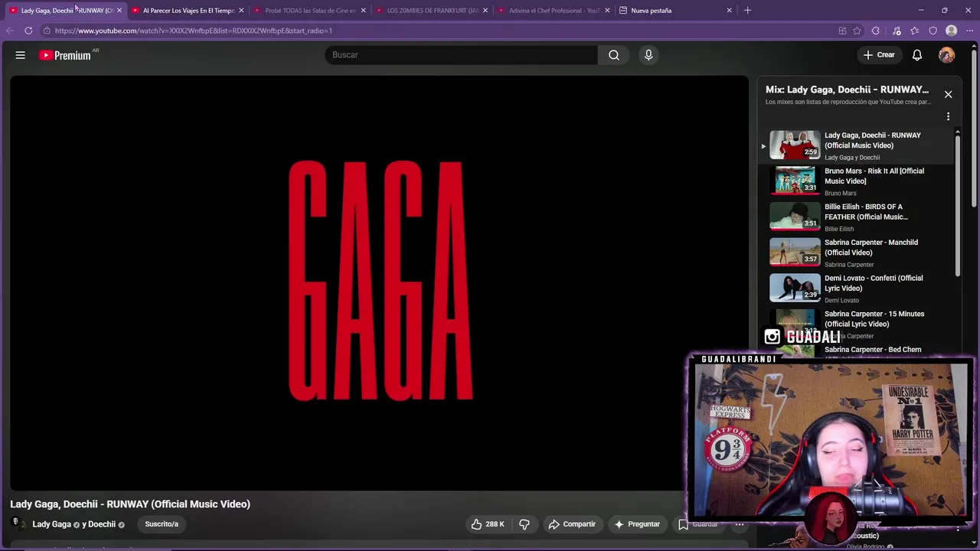Go back with the browser back arrow

(9, 31)
